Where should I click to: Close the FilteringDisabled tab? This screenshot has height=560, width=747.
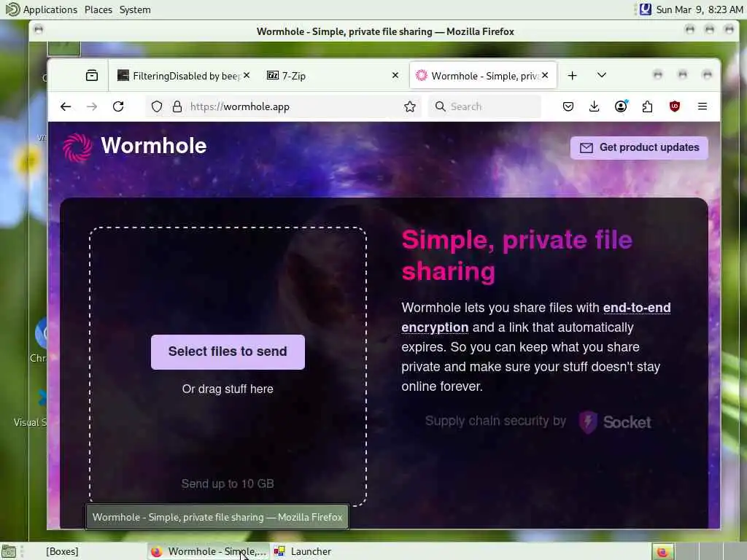[x=247, y=75]
